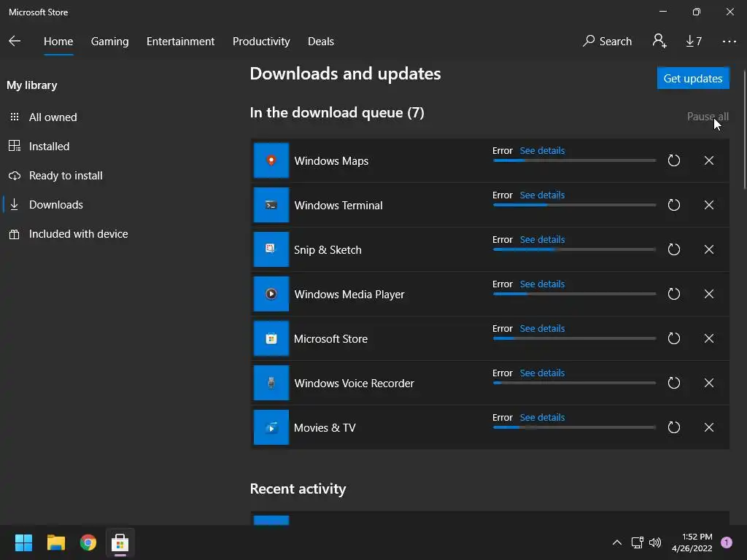Retry the Microsoft Store update
Screen dimensions: 747x560
click(x=673, y=338)
